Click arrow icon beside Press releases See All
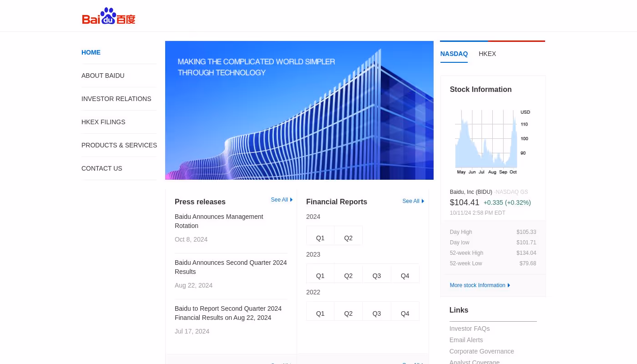Viewport: 637px width, 364px height. click(x=291, y=200)
